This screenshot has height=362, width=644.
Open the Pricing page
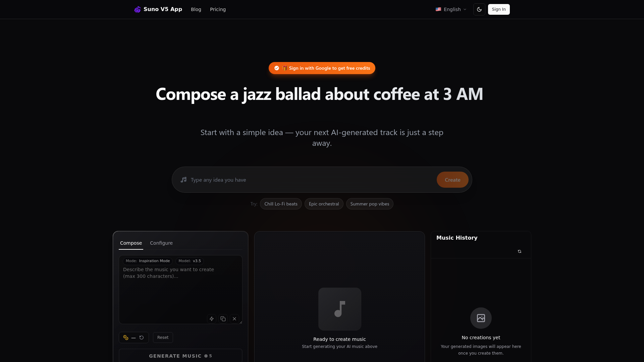tap(218, 9)
